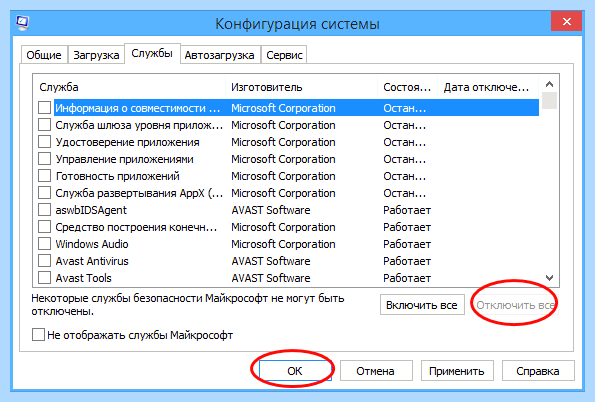Image resolution: width=595 pixels, height=402 pixels.
Task: Toggle the Средство построения конечных точек checkbox
Action: click(x=44, y=227)
